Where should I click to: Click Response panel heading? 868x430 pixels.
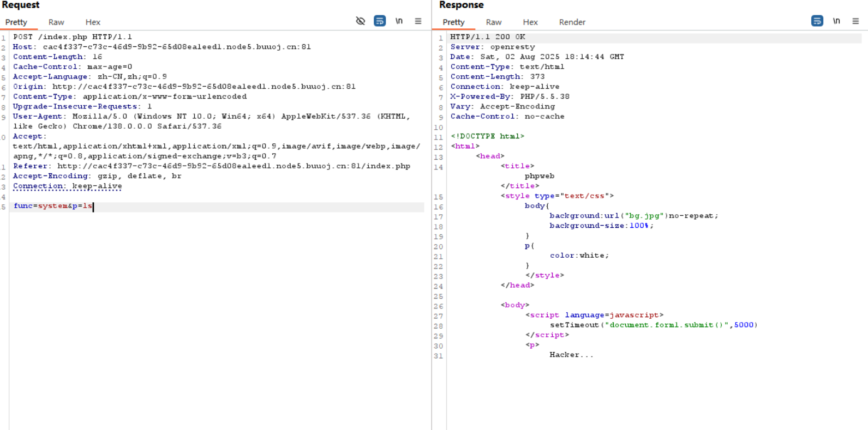click(x=462, y=5)
